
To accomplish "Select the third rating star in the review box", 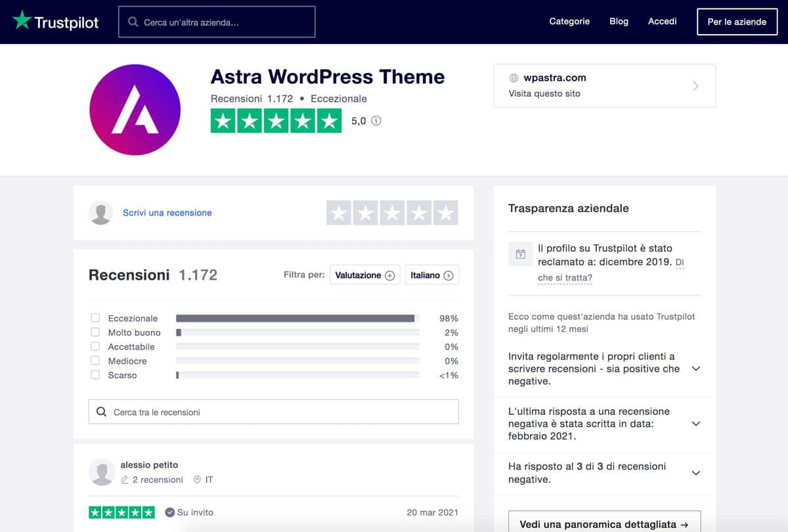I will (392, 213).
